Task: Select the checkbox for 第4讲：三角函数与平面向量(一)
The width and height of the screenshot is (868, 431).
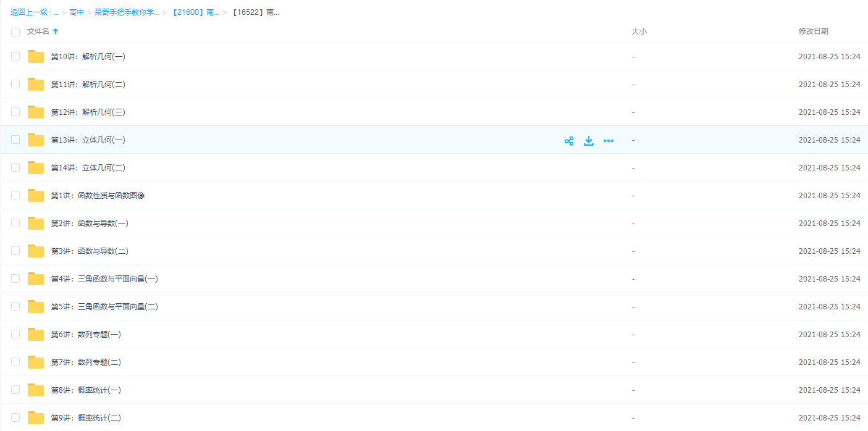Action: (x=15, y=278)
